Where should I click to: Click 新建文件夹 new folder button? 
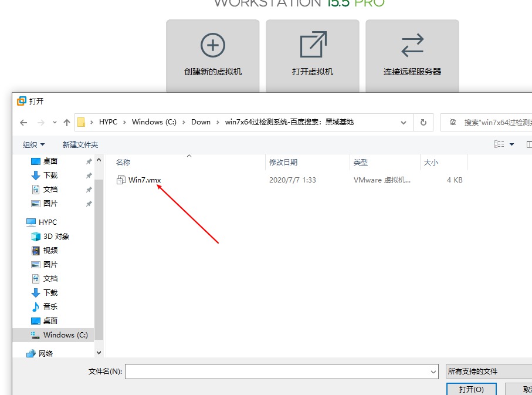click(x=80, y=145)
